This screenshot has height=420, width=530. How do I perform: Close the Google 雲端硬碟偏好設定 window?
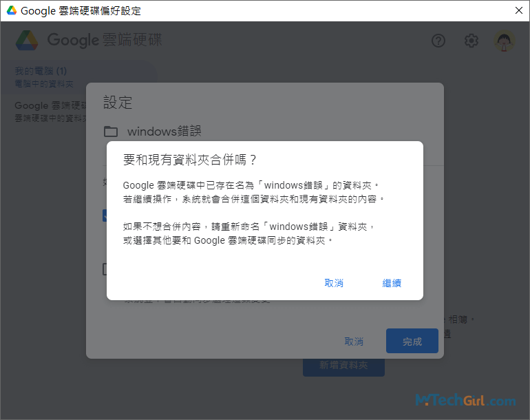(x=518, y=10)
